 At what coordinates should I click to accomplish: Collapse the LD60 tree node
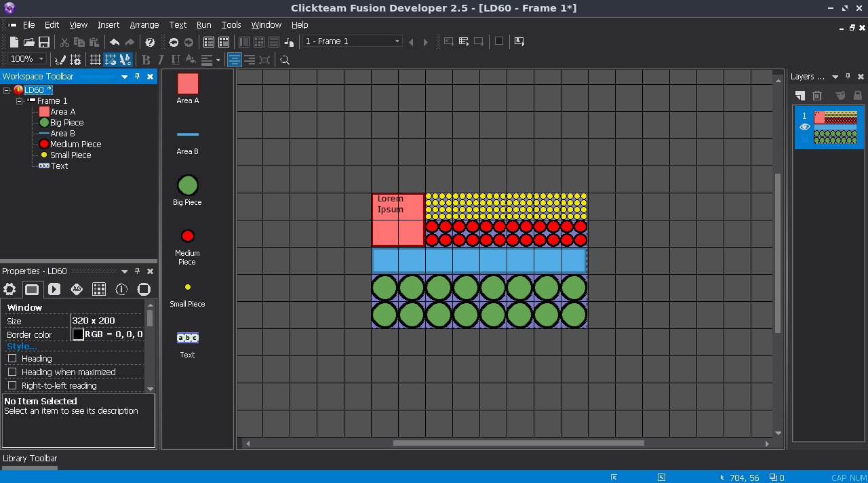tap(7, 90)
